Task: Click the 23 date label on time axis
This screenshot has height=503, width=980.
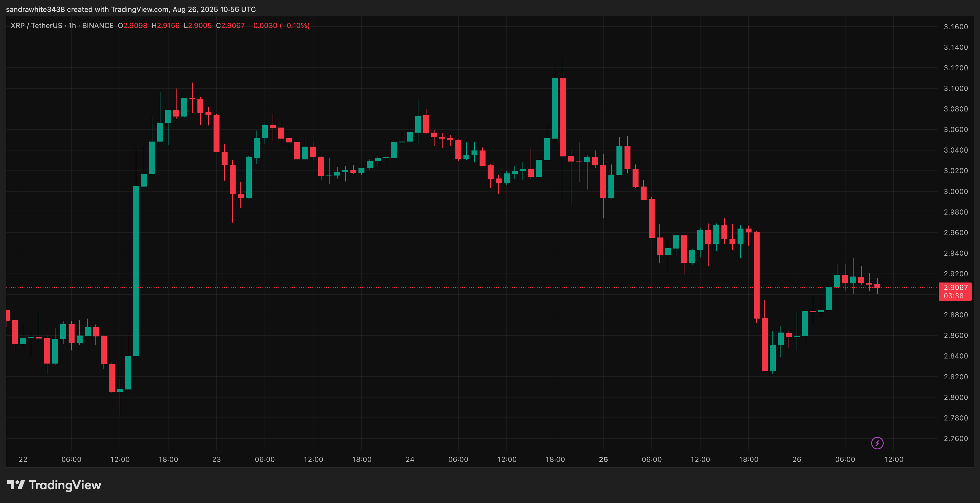Action: click(217, 459)
